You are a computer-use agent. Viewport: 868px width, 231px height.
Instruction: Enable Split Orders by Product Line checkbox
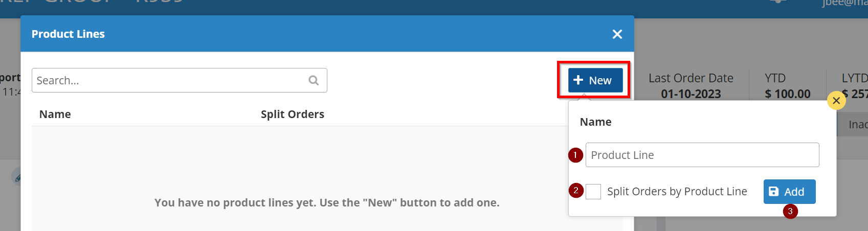click(593, 192)
